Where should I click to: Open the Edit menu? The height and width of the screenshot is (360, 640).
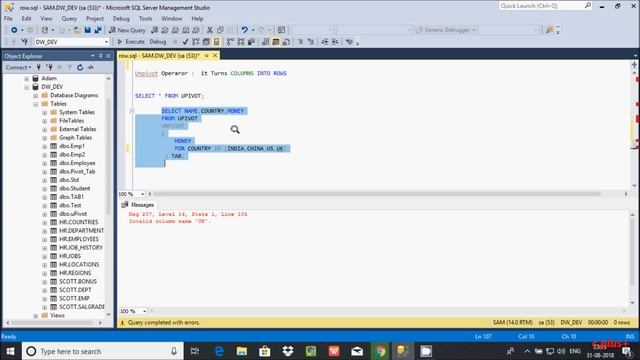coord(27,19)
